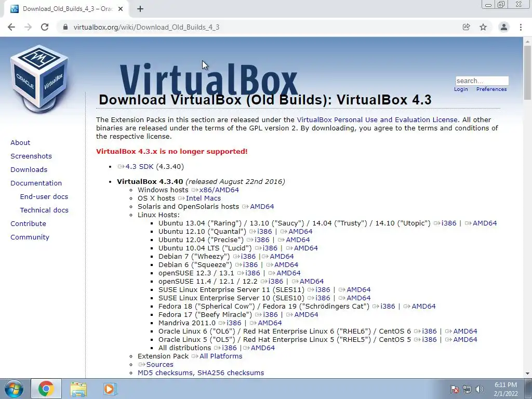The height and width of the screenshot is (399, 532).
Task: Open About in the sidebar
Action: [20, 142]
